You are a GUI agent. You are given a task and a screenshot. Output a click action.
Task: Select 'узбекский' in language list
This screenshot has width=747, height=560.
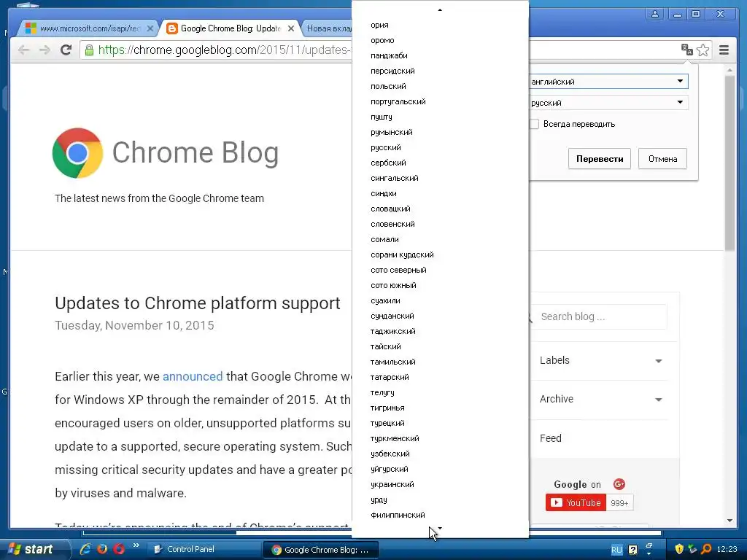(440, 454)
